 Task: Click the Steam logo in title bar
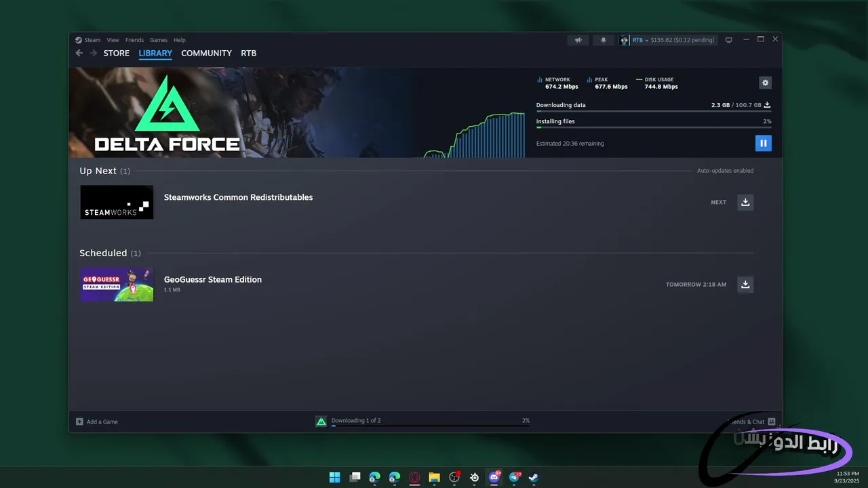[x=79, y=40]
